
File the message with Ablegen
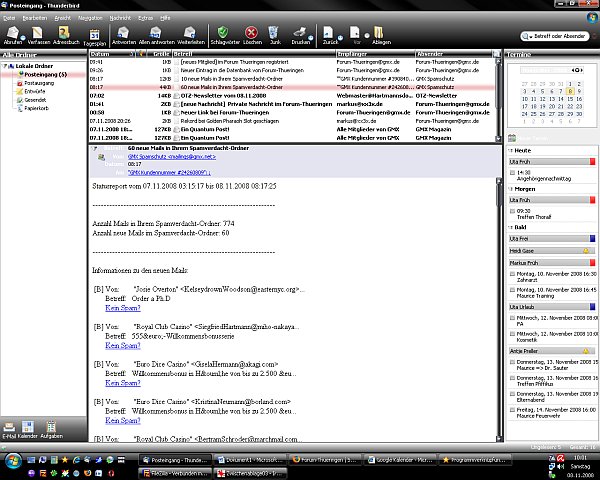[x=379, y=33]
